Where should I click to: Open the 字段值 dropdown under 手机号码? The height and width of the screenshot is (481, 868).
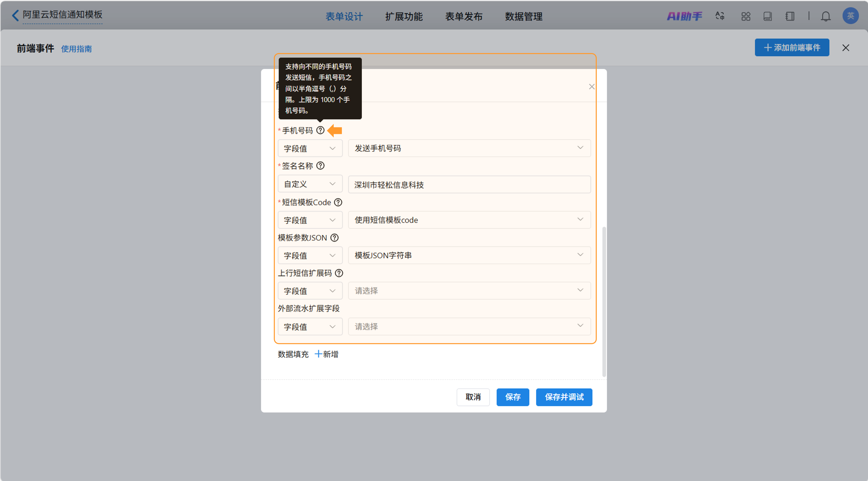click(310, 148)
